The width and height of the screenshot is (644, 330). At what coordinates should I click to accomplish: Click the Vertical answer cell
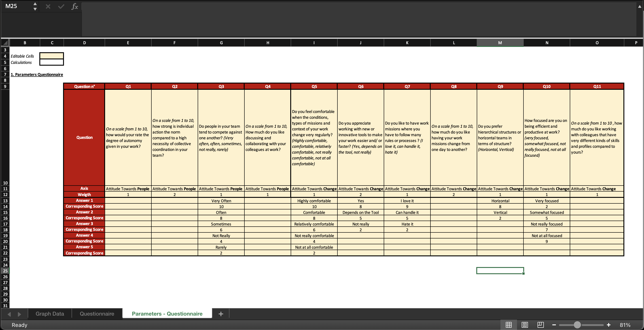point(500,212)
